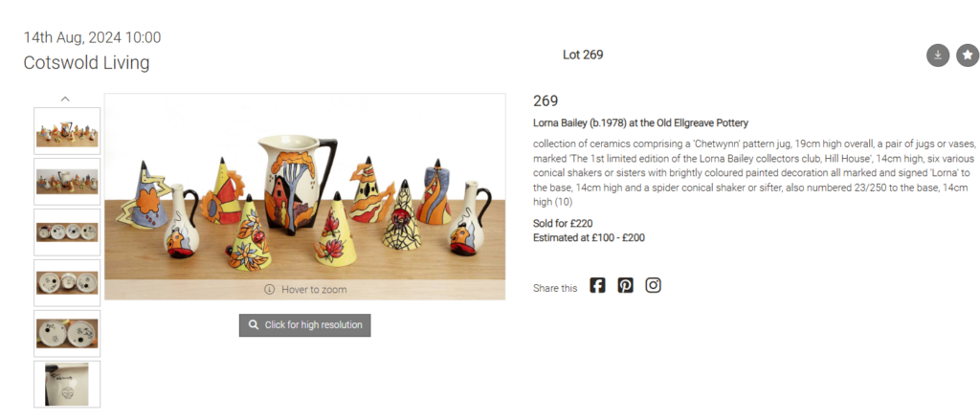
Task: Select first thumbnail of full ceramics collection
Action: tap(67, 131)
